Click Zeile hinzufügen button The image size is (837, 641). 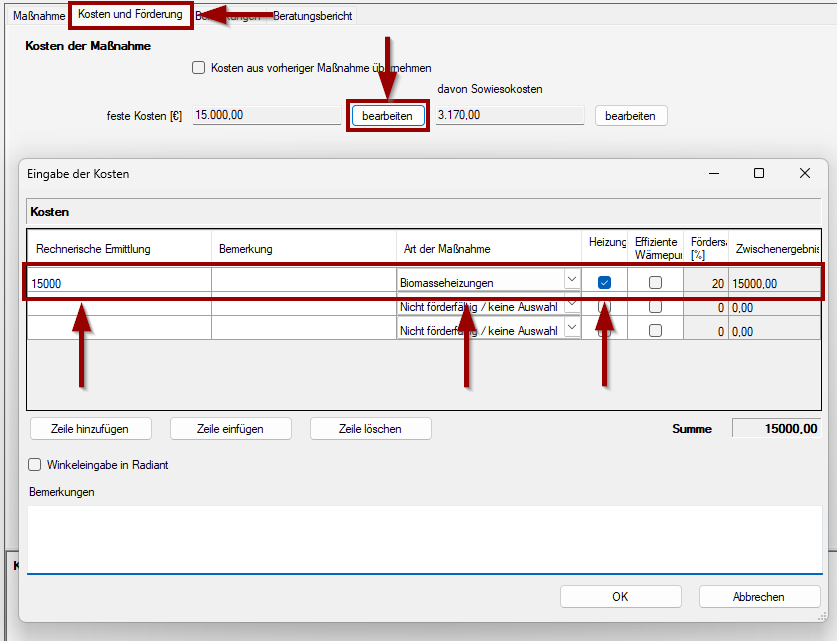[x=91, y=429]
